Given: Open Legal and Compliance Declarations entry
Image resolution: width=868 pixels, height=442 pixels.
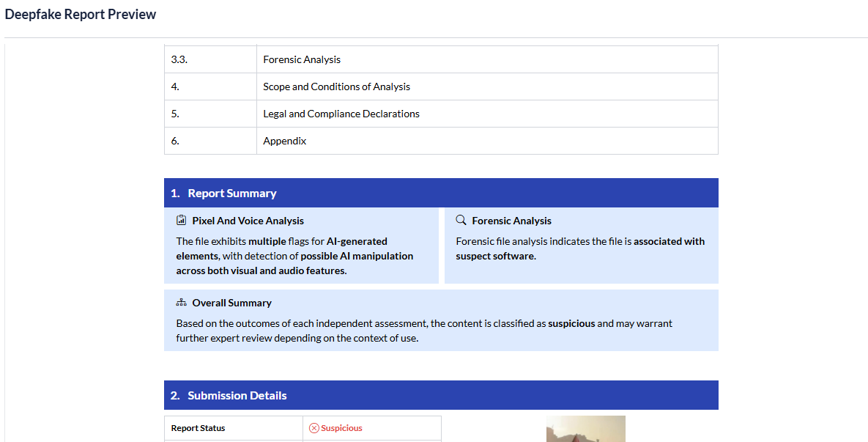Looking at the screenshot, I should [x=341, y=114].
